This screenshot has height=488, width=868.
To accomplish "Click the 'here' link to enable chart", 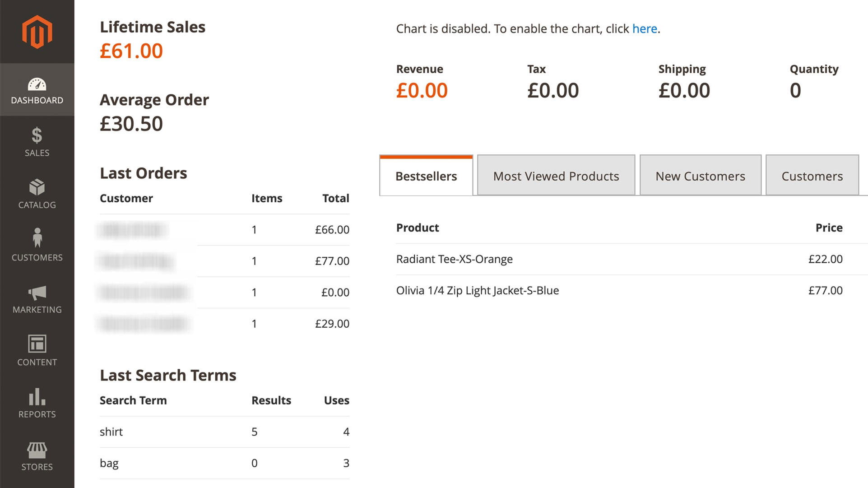I will [x=644, y=29].
